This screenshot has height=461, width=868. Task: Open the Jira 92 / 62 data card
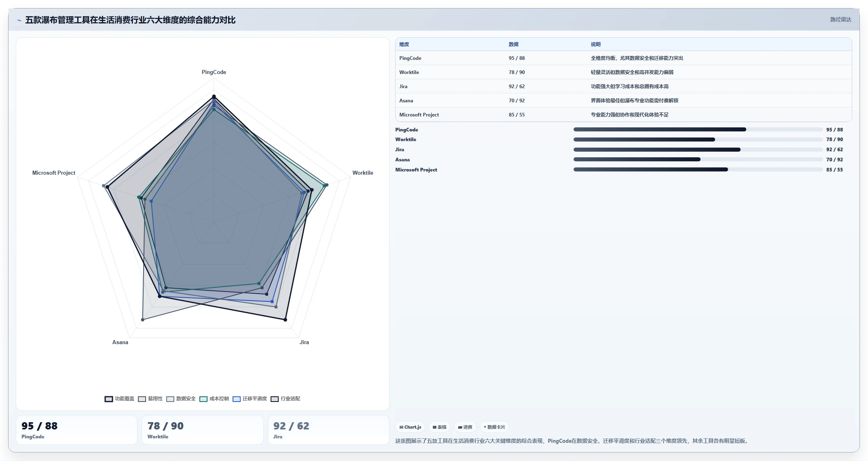coord(328,430)
